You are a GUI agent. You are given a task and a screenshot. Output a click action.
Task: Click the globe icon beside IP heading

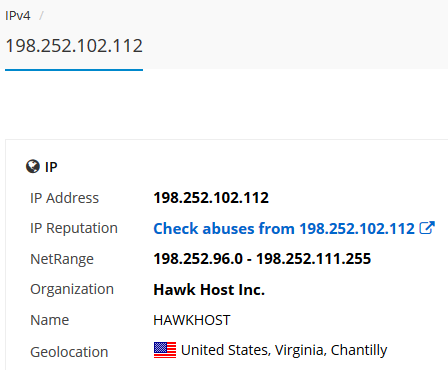(33, 166)
